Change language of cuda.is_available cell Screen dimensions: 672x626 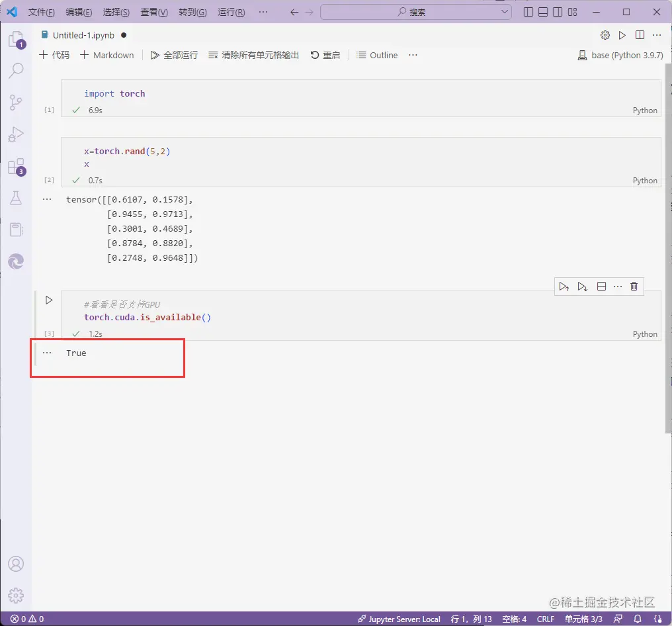point(645,334)
